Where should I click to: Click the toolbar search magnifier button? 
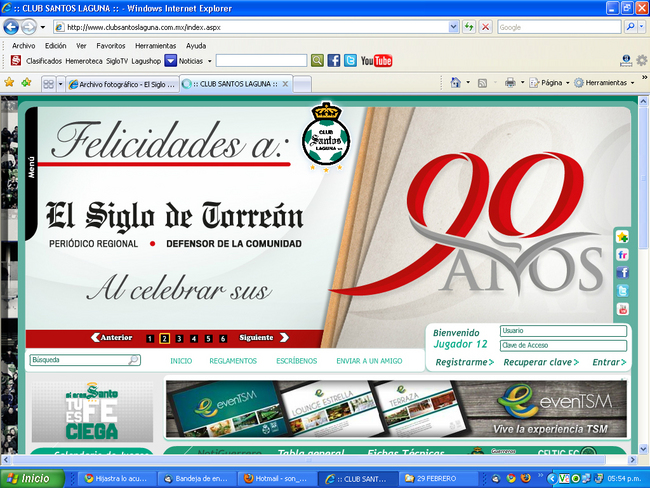(x=317, y=61)
